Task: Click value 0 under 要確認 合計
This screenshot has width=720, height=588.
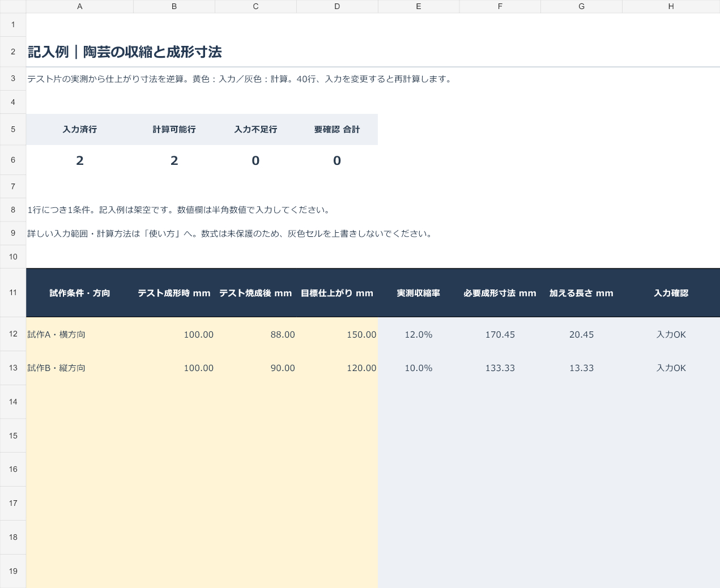Action: click(x=337, y=160)
